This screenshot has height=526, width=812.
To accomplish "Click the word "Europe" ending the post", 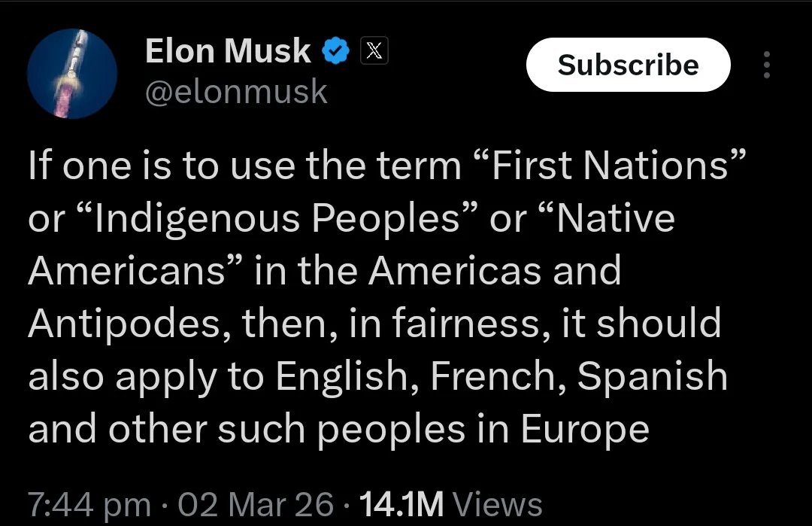I will tap(584, 430).
